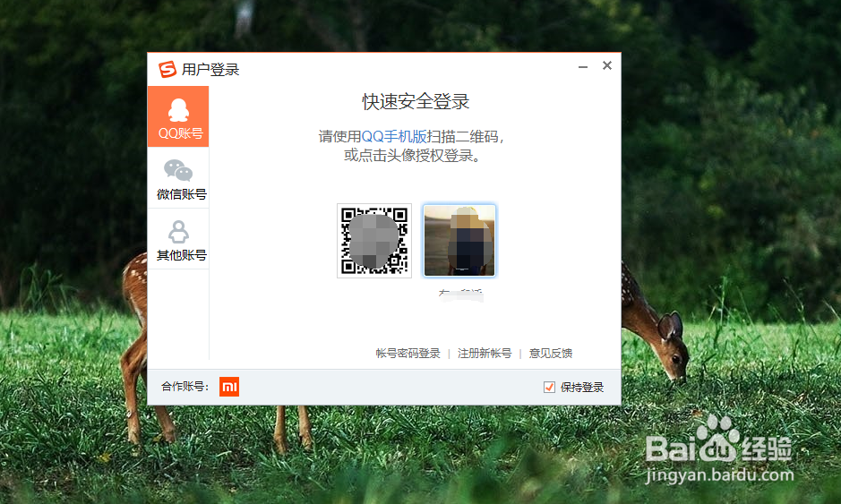Switch to 微信账号 login tab
The height and width of the screenshot is (504, 841).
click(178, 178)
